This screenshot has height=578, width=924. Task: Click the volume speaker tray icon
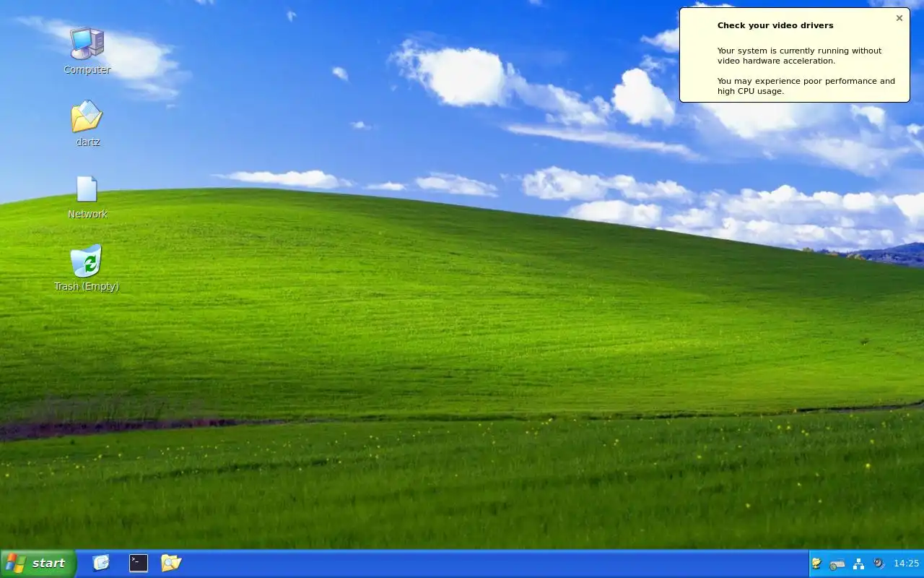[x=879, y=564]
